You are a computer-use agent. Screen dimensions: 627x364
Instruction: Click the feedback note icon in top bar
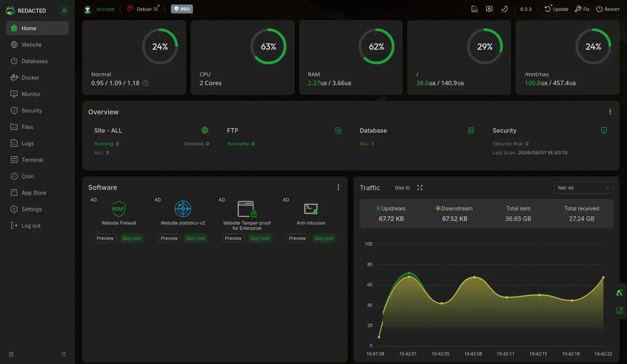[474, 9]
